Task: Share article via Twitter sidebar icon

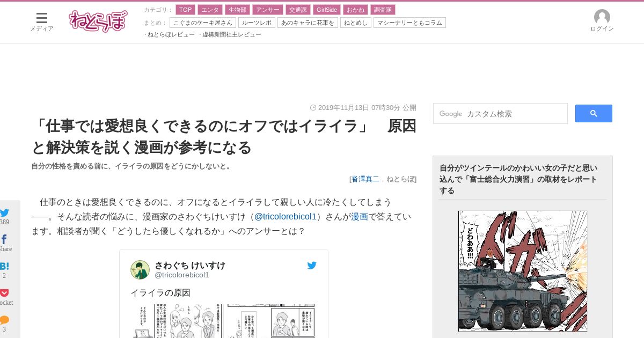Action: pyautogui.click(x=4, y=212)
